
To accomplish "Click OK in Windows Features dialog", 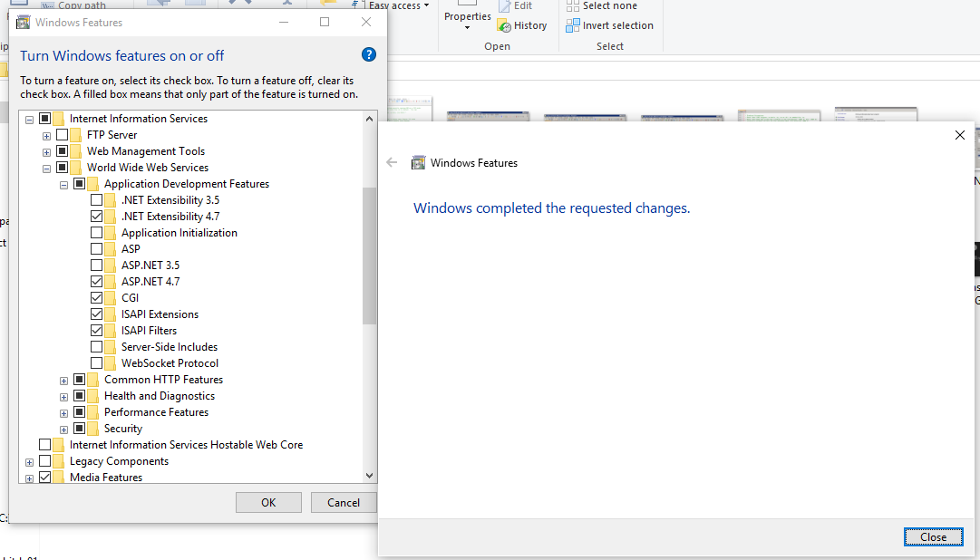I will 268,503.
